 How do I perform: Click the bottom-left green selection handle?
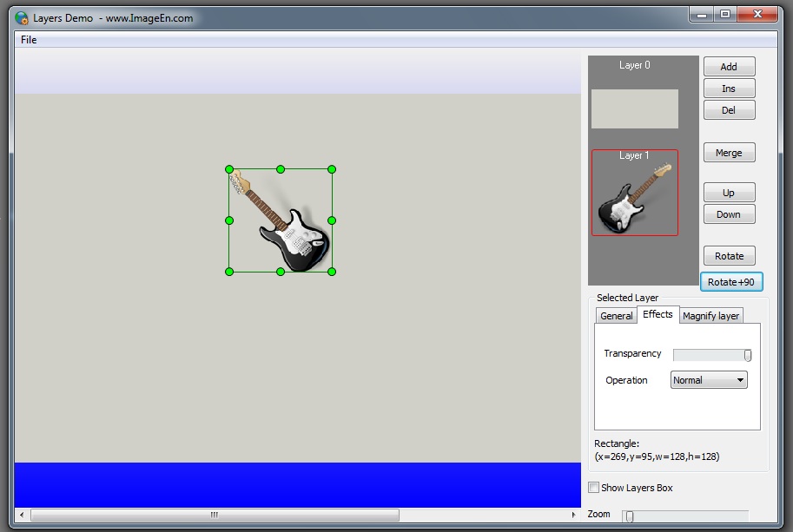pyautogui.click(x=229, y=272)
